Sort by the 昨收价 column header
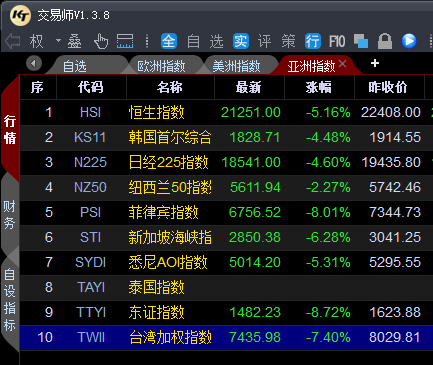Image resolution: width=433 pixels, height=365 pixels. coord(388,87)
